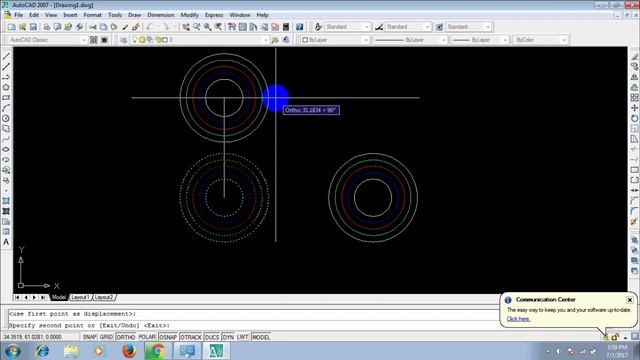The height and width of the screenshot is (360, 640).
Task: Close the Communication Center balloon
Action: 629,300
